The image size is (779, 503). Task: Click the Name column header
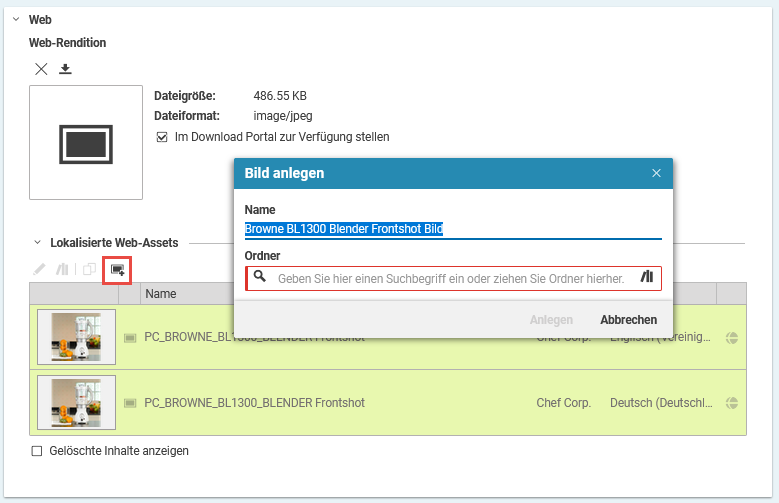tap(161, 294)
